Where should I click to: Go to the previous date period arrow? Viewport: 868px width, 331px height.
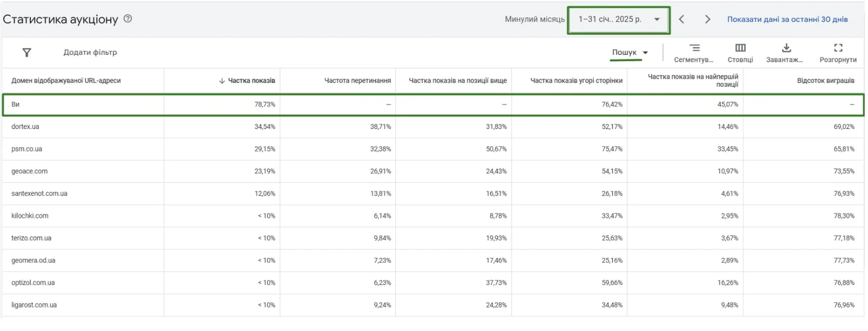tap(682, 20)
